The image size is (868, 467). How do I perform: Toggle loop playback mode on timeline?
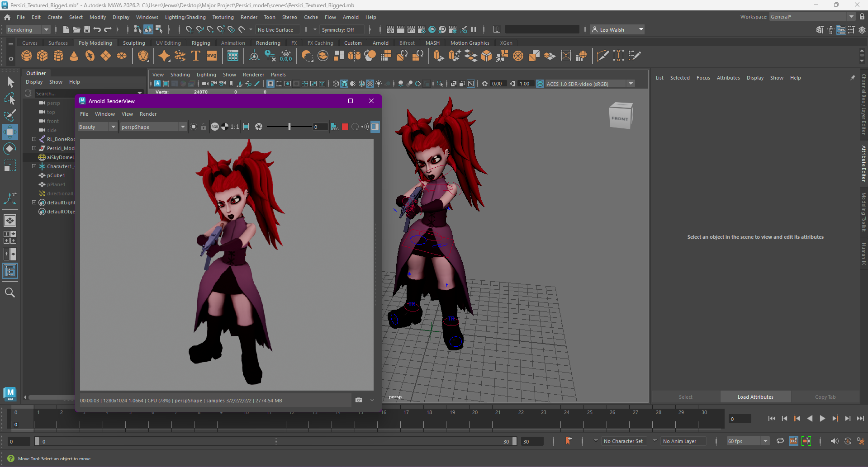pos(780,441)
